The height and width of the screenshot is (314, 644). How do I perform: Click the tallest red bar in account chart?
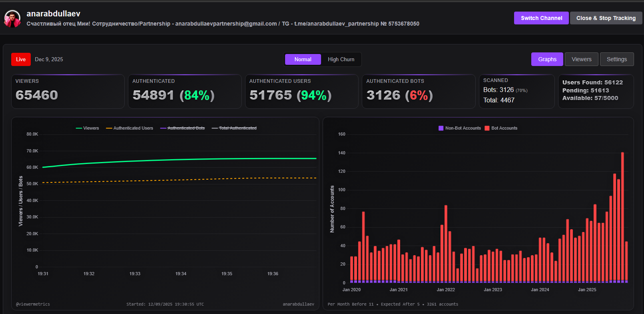pos(622,216)
